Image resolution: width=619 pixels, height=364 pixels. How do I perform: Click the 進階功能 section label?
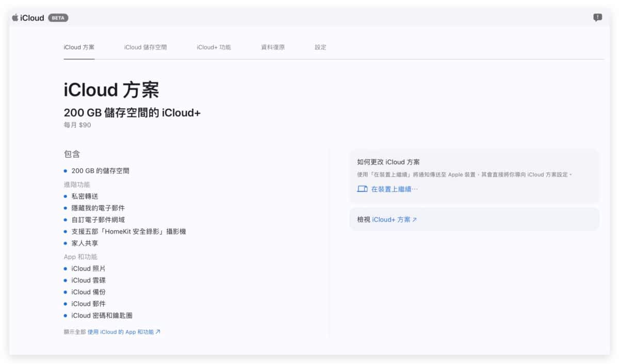(77, 185)
